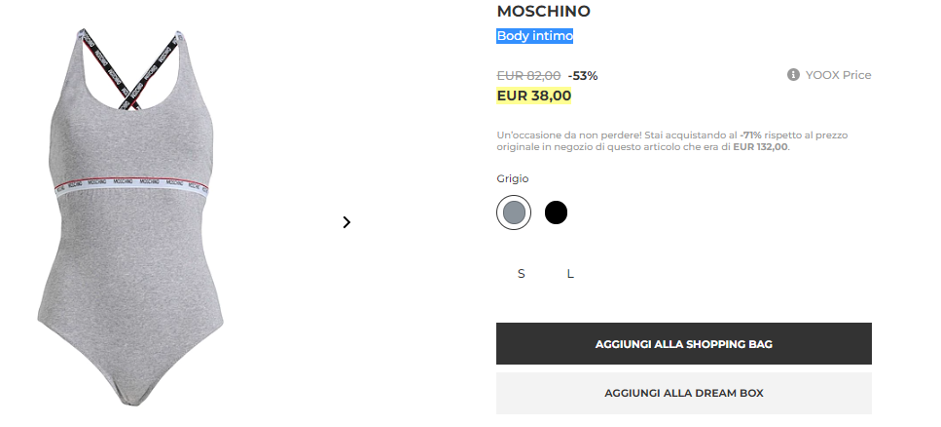The image size is (941, 427).
Task: Select size S
Action: tap(521, 274)
